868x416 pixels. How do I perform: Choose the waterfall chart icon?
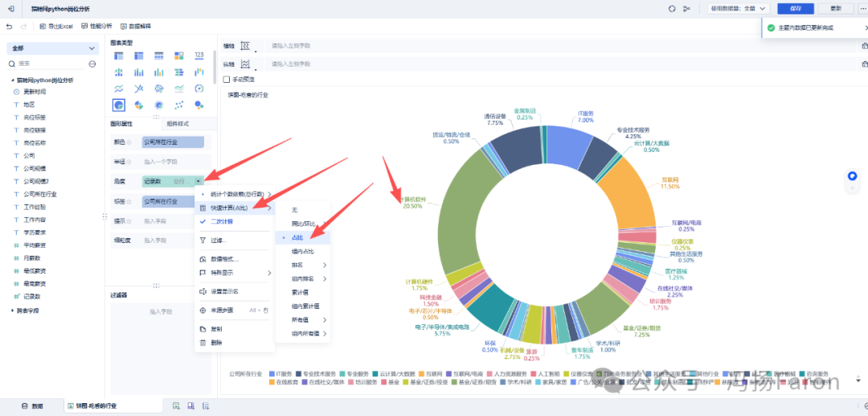point(199,72)
